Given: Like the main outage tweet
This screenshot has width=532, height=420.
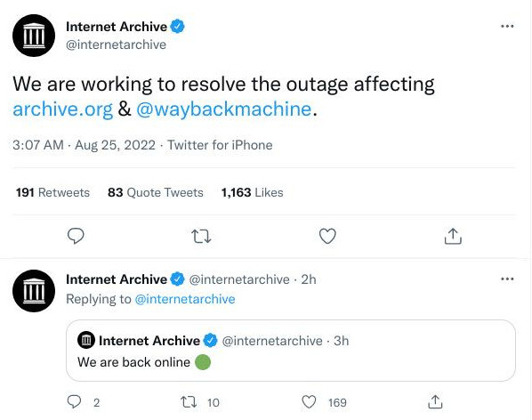Looking at the screenshot, I should click(327, 236).
